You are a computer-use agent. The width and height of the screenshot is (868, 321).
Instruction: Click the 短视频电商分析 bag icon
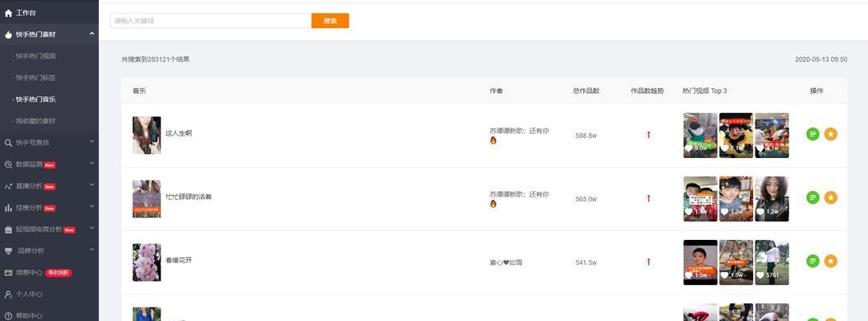point(8,230)
